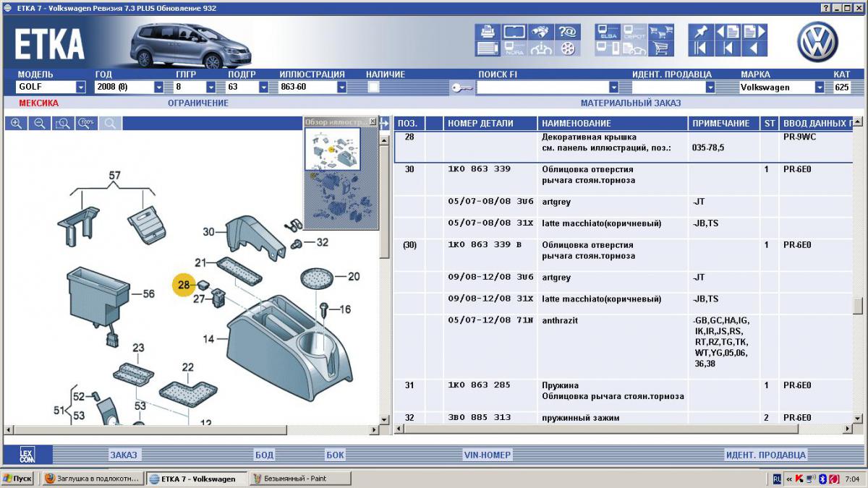The image size is (868, 488).
Task: Click the МАТЕРИАЛЬНЫЙ ЗАКАЗ label
Action: pyautogui.click(x=631, y=103)
